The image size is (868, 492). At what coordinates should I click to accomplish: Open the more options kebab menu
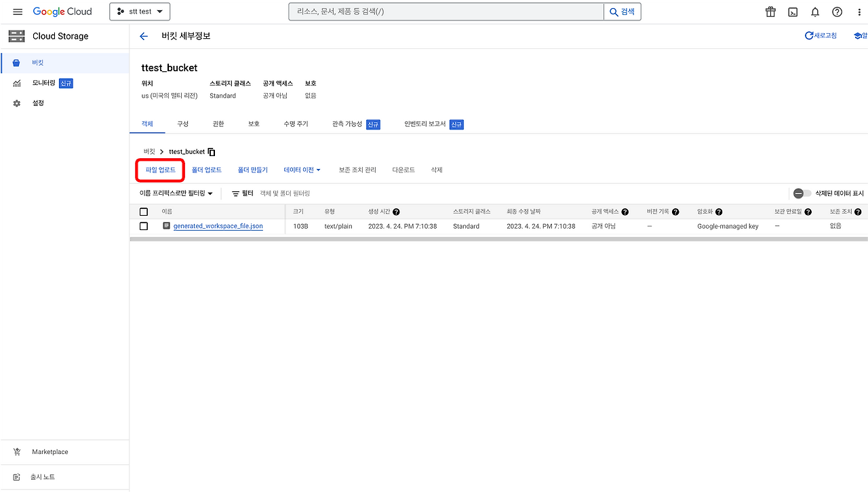[861, 12]
